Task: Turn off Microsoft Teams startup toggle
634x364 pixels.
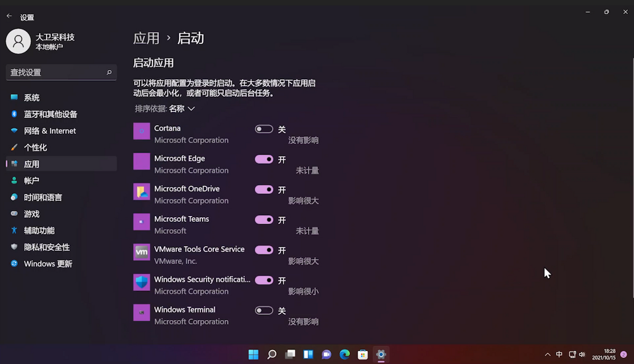Action: [264, 219]
